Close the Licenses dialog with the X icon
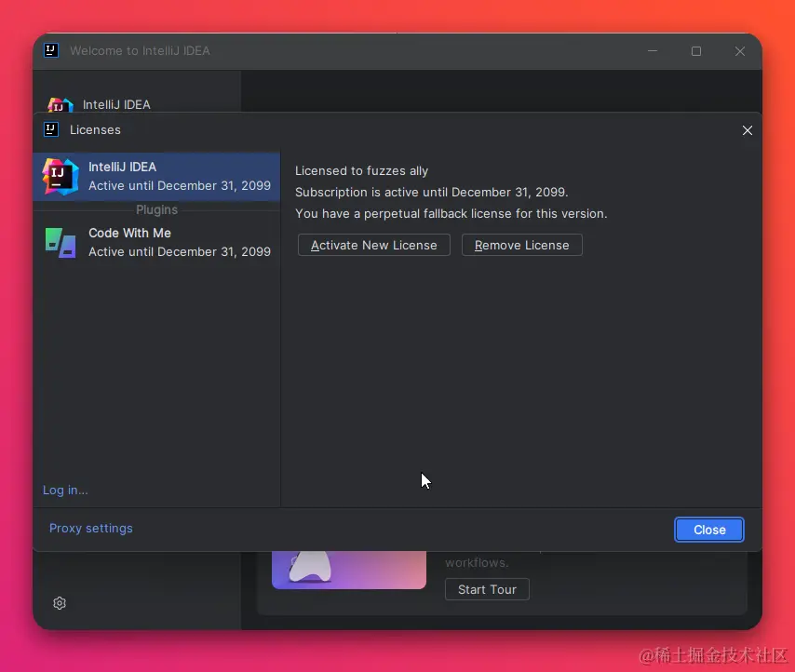Viewport: 795px width, 672px height. [747, 130]
